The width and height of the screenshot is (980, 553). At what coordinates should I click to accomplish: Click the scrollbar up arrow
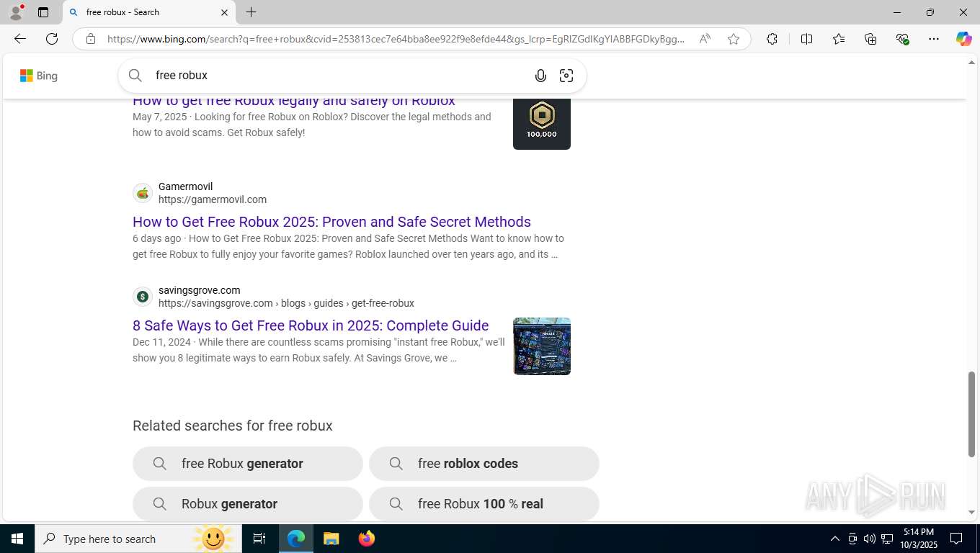coord(971,63)
